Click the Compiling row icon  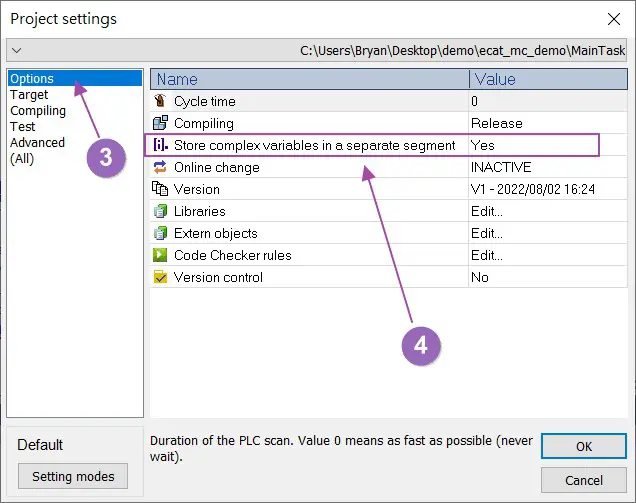click(x=160, y=123)
